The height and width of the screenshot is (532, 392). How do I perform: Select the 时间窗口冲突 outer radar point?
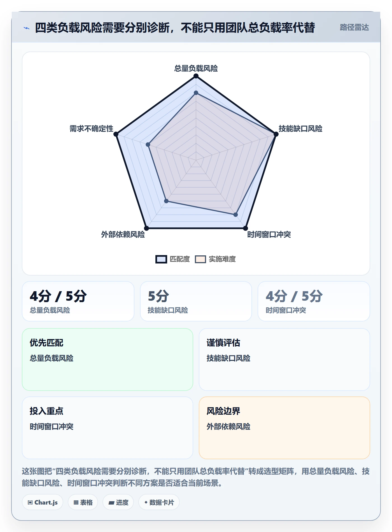click(245, 228)
